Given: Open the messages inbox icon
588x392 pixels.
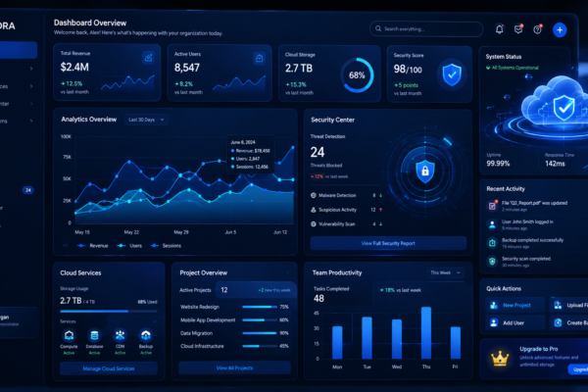Looking at the screenshot, I should coord(518,29).
